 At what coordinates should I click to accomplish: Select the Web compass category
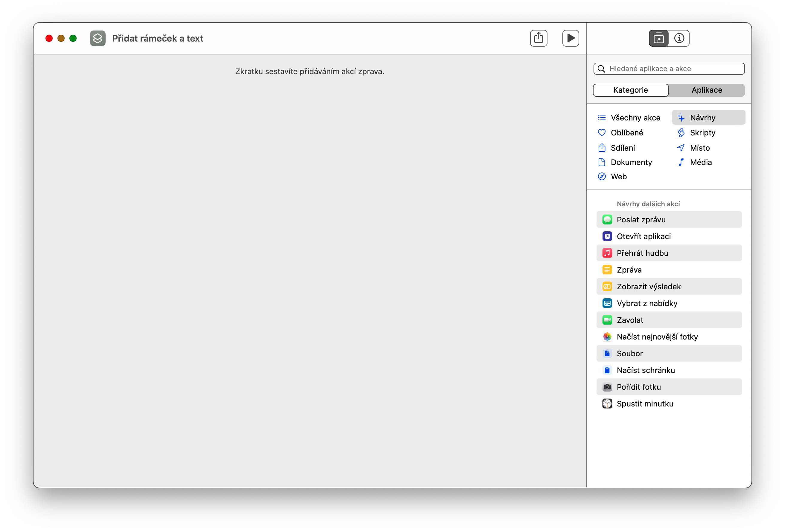coord(612,177)
